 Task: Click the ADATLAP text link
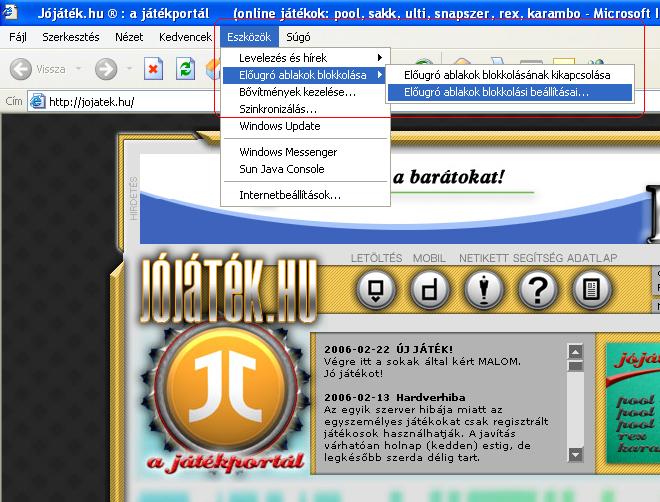(x=592, y=258)
